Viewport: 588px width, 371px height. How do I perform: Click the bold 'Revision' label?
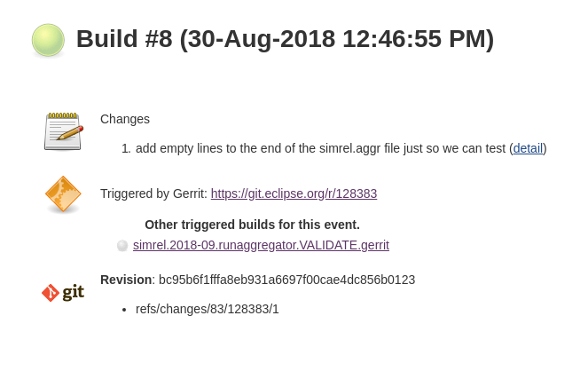pyautogui.click(x=126, y=280)
